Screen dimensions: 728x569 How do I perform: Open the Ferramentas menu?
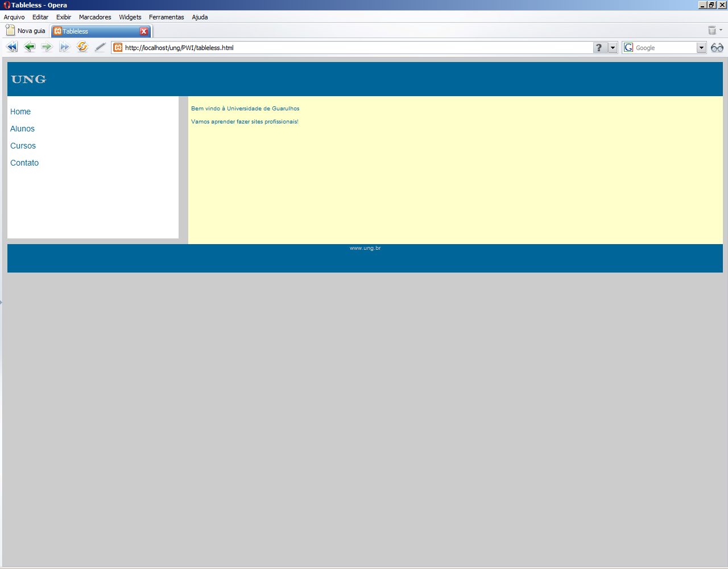(x=167, y=17)
